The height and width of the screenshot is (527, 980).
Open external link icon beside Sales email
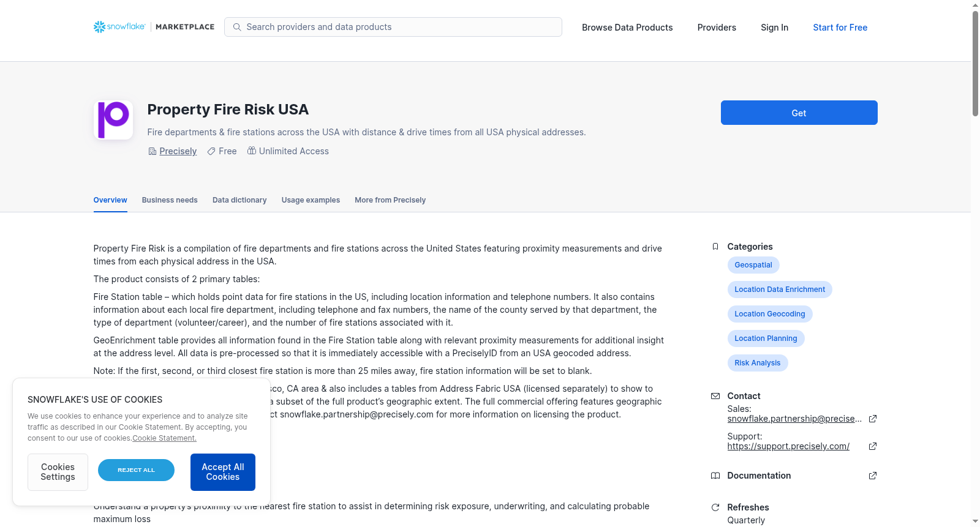pyautogui.click(x=873, y=419)
